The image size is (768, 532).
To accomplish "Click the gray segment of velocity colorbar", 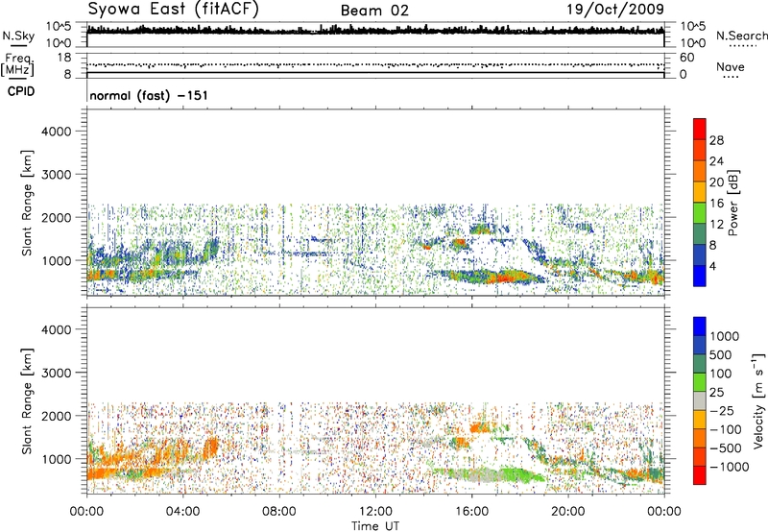I will pos(700,400).
